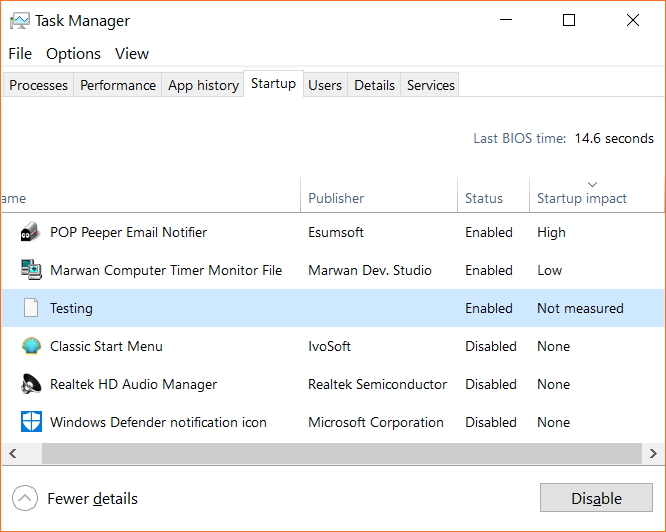Click the Task Manager title bar icon
This screenshot has height=532, width=666.
coord(20,20)
